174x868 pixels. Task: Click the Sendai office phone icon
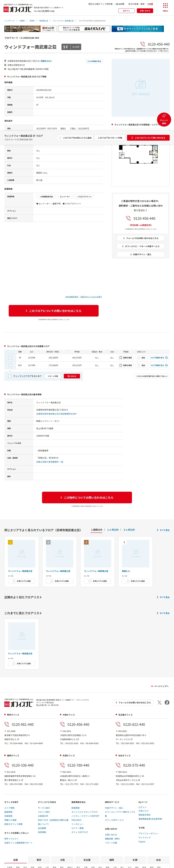tap(118, 765)
